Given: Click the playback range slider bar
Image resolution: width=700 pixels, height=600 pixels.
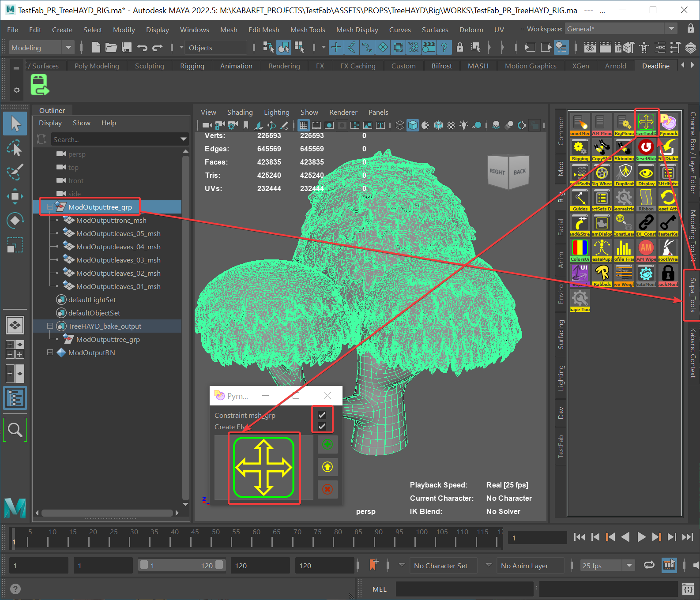Looking at the screenshot, I should (x=182, y=565).
